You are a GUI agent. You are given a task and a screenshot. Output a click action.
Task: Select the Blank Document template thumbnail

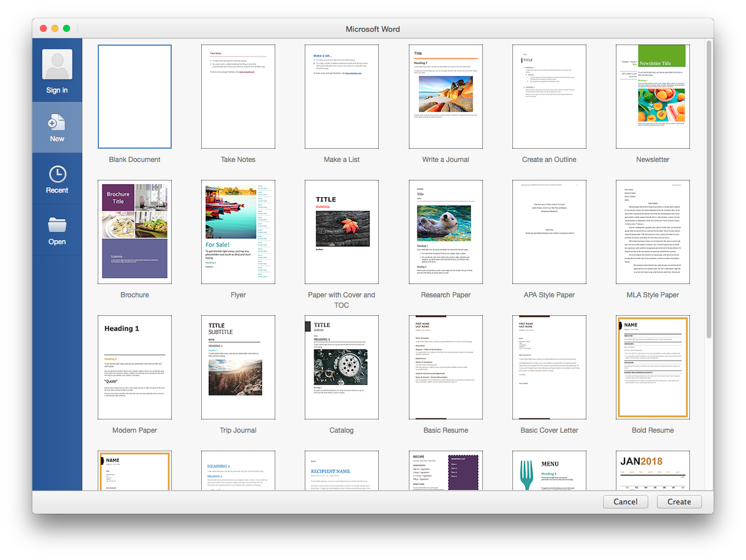[135, 97]
